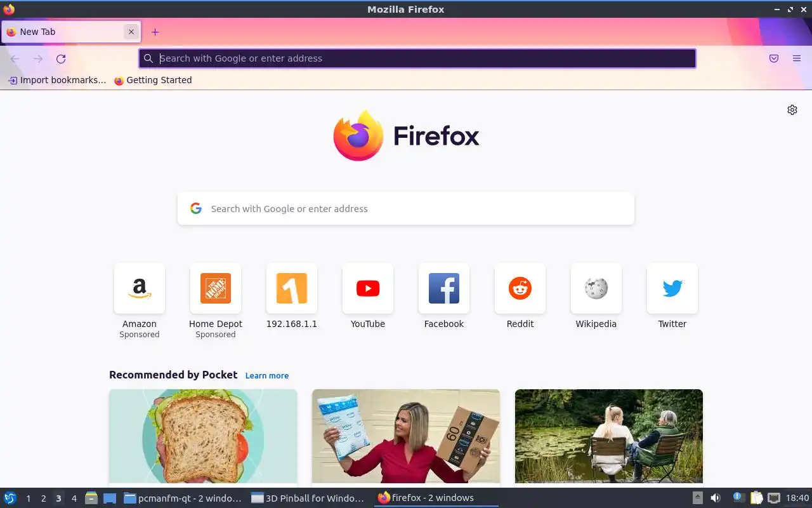Click the Amazon shortcut tile
The width and height of the screenshot is (812, 508).
(140, 288)
